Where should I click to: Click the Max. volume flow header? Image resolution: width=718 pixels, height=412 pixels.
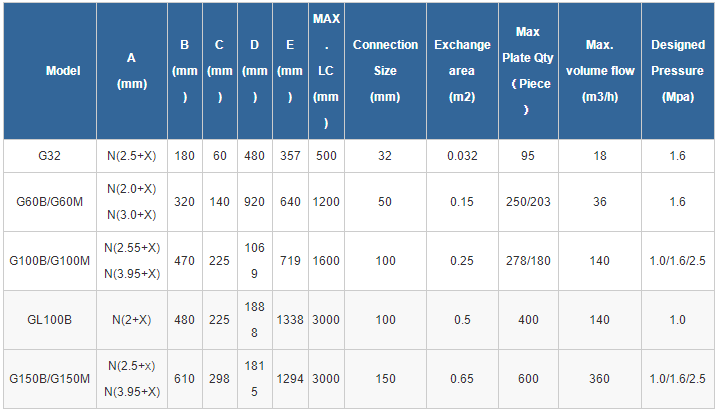click(600, 71)
